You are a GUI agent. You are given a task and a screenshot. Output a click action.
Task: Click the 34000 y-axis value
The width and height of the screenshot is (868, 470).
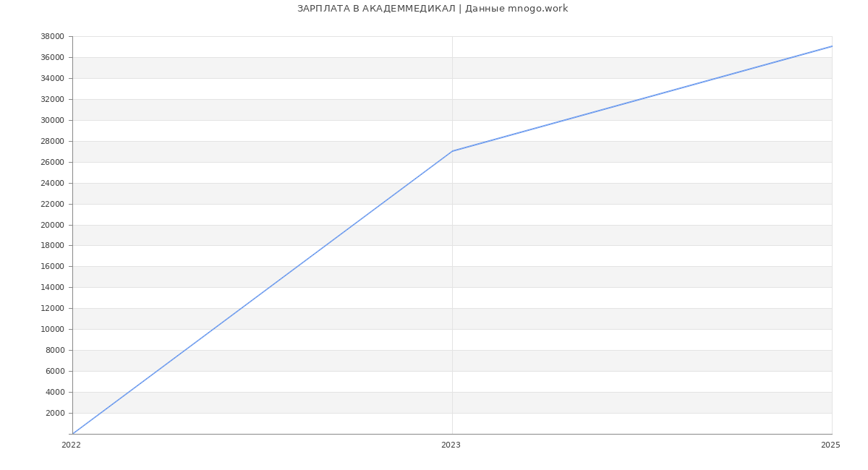[x=52, y=79]
